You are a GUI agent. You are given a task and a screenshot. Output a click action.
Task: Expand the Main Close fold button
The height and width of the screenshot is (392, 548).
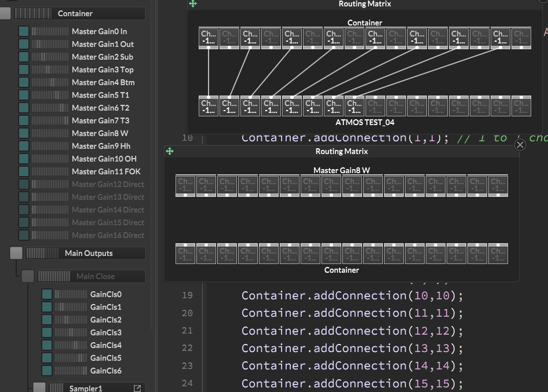[28, 276]
